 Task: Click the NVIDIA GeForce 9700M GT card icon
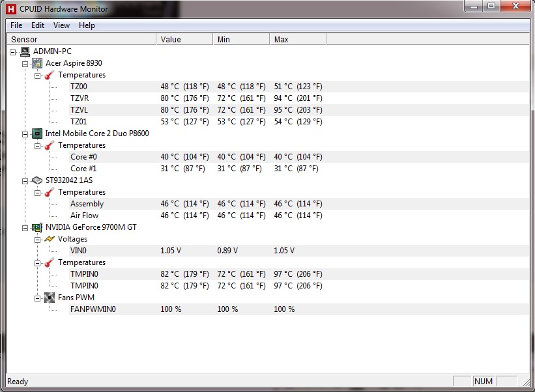[x=37, y=227]
